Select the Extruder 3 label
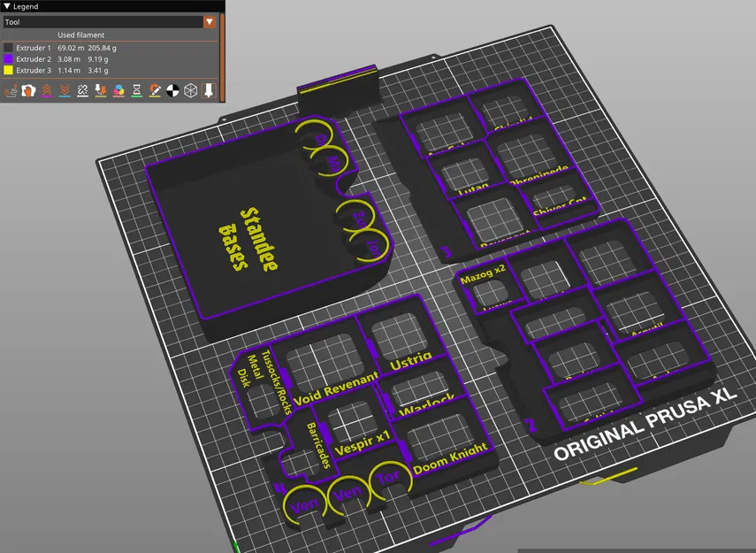 [x=34, y=70]
